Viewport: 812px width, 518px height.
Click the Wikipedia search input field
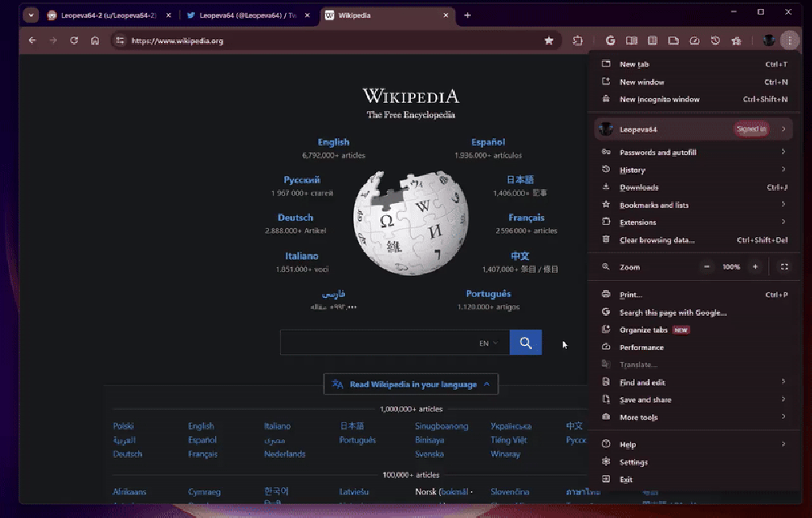pos(378,343)
